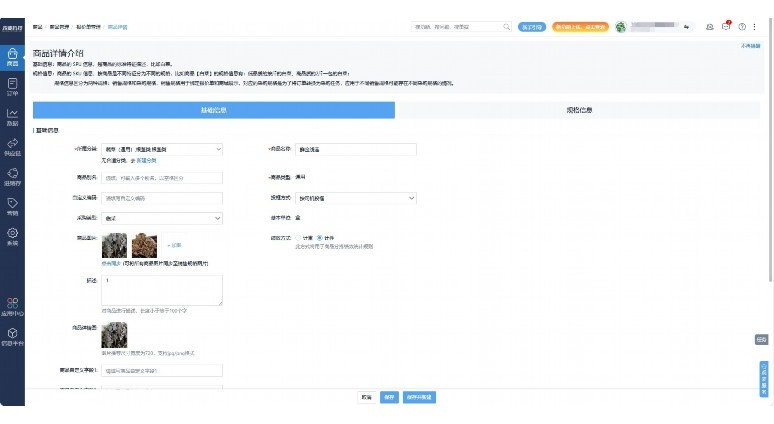The height and width of the screenshot is (424, 774).
Task: Click the blue link under product images
Action: click(111, 264)
